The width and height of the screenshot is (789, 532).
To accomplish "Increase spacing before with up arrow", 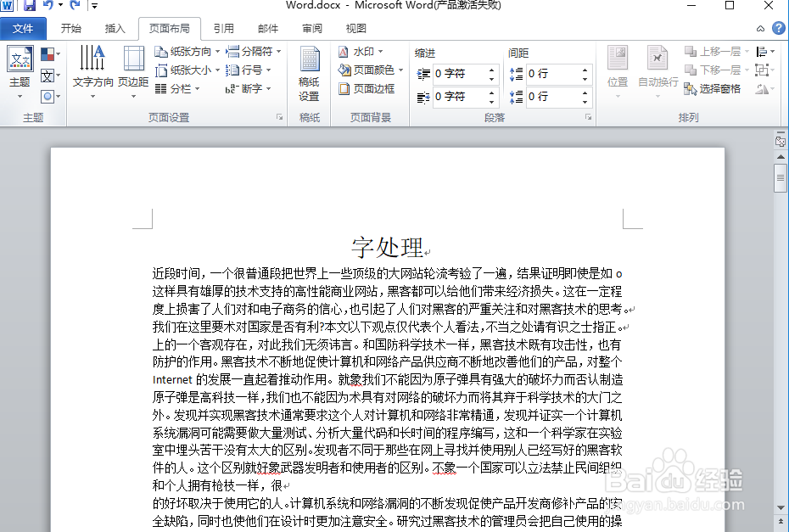I will click(585, 70).
